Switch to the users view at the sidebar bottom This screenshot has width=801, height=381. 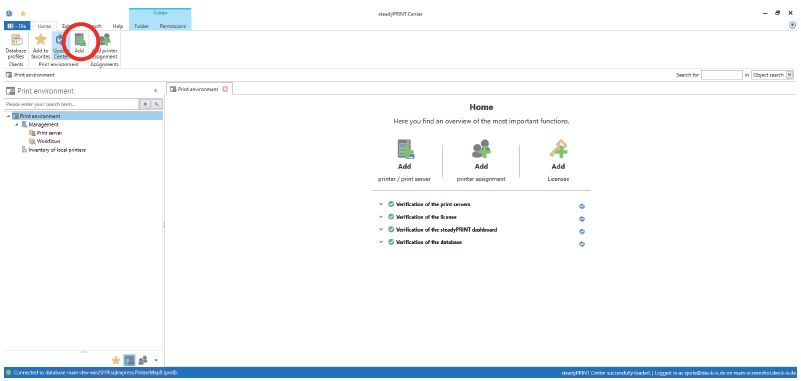pos(143,360)
